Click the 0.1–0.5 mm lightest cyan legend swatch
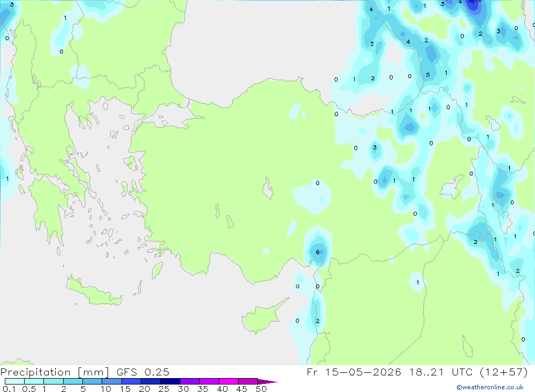Viewport: 535px width, 392px height. 14,381
